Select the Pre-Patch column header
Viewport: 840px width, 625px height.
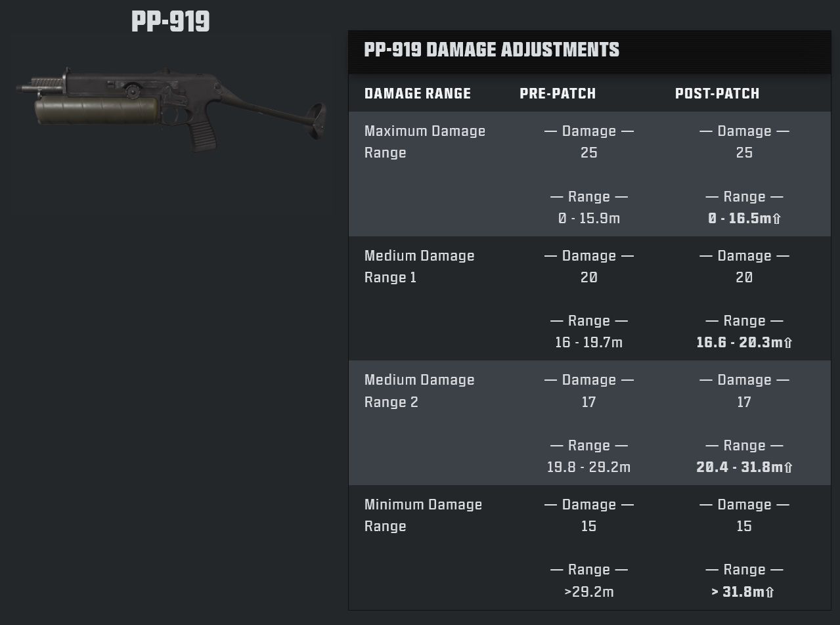click(x=558, y=94)
